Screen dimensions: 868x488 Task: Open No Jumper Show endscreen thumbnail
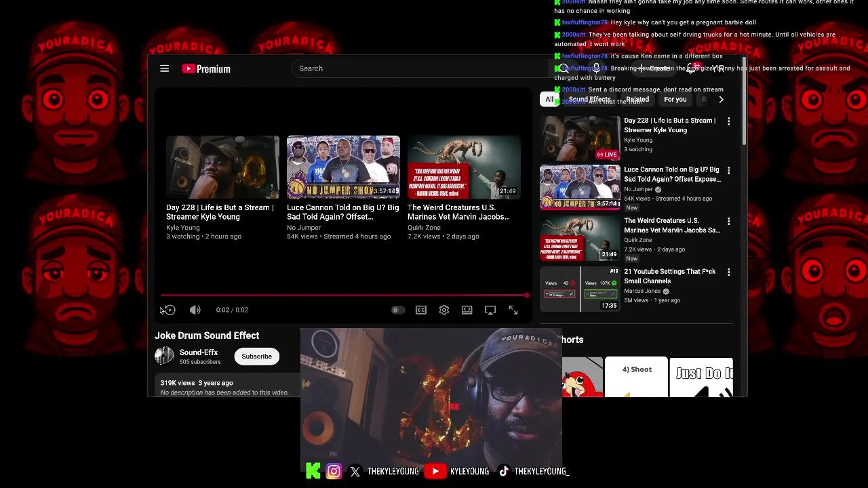(343, 167)
